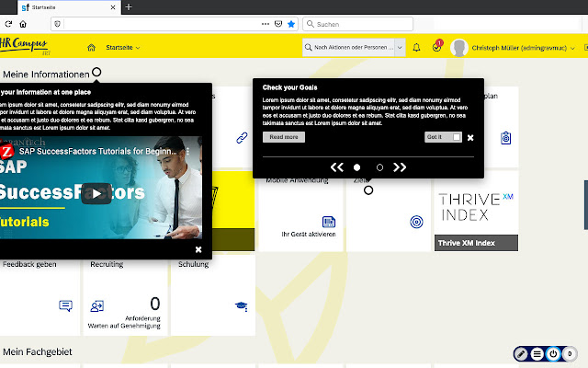Click the chain link icon tile
This screenshot has height=368, width=588.
pyautogui.click(x=242, y=138)
